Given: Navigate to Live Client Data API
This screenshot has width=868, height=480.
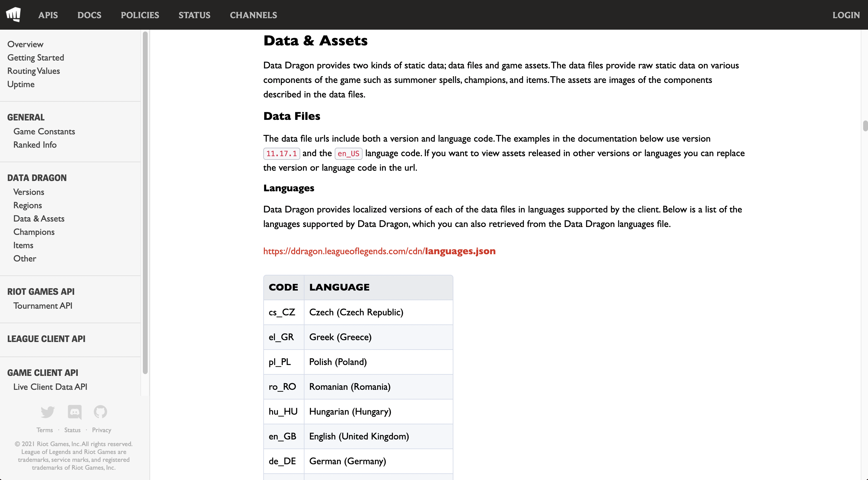Looking at the screenshot, I should tap(50, 387).
